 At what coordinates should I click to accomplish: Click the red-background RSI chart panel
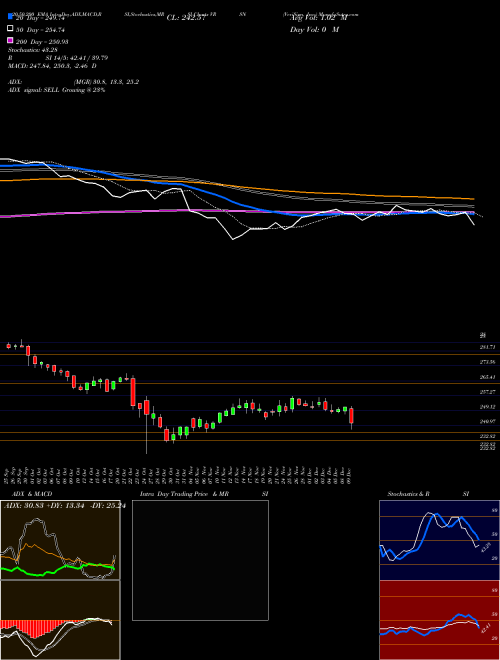439,620
